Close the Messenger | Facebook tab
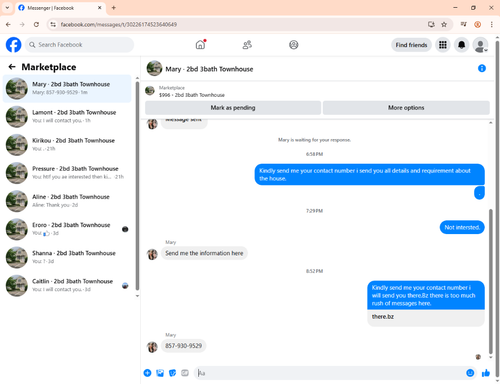 99,8
